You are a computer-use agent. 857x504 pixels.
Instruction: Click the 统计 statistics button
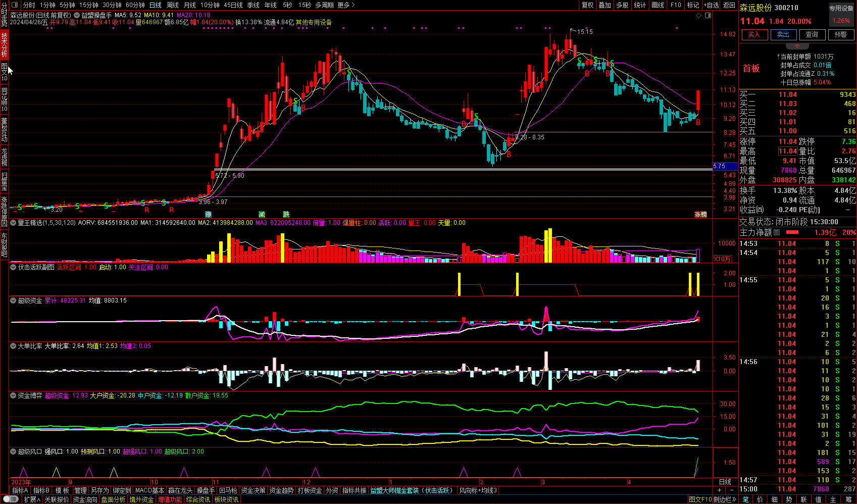(640, 5)
